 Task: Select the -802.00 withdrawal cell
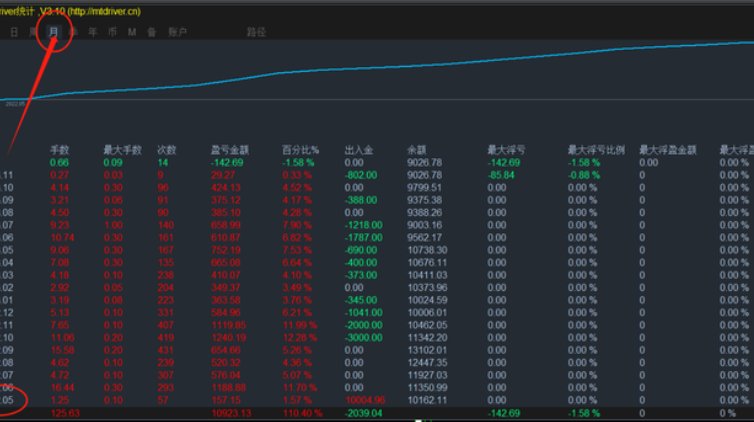click(x=361, y=175)
